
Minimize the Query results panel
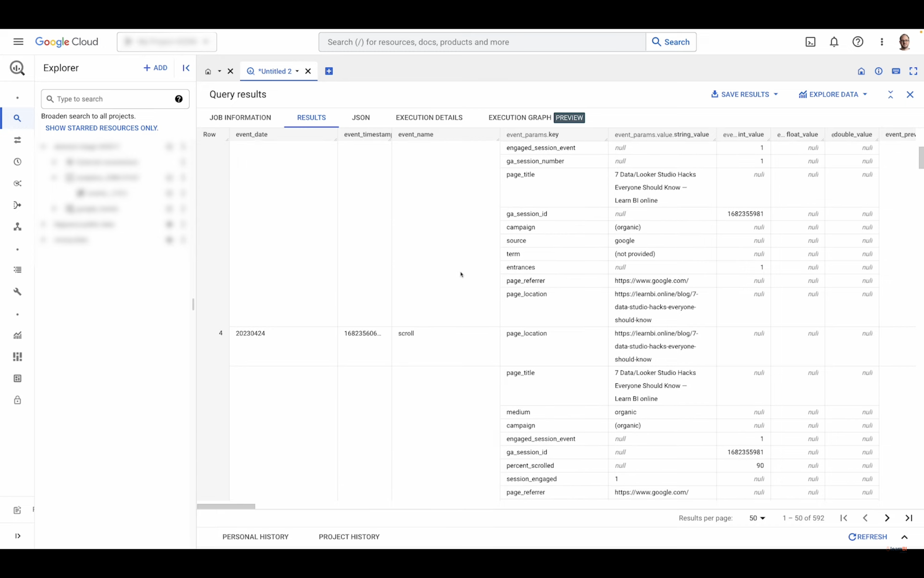(x=890, y=94)
